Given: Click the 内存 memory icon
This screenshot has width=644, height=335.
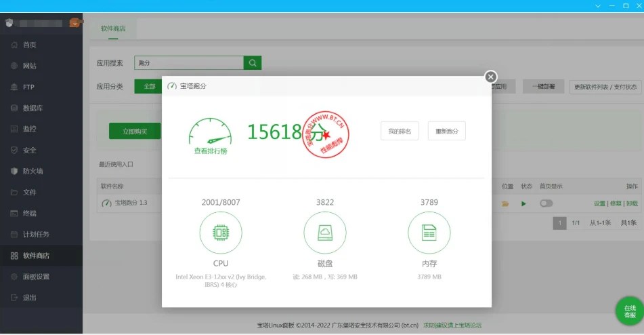Looking at the screenshot, I should 429,233.
